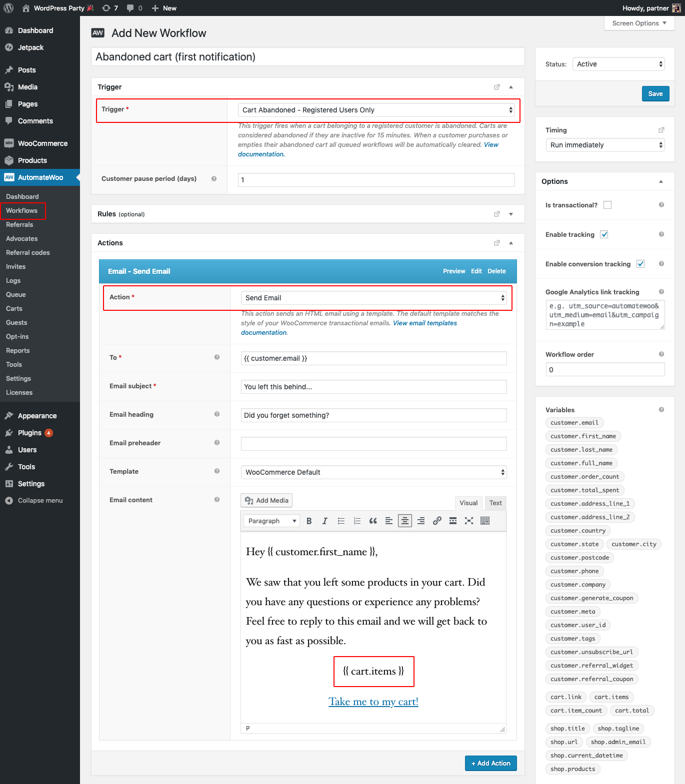
Task: Insert or edit a link in editor
Action: tap(437, 521)
